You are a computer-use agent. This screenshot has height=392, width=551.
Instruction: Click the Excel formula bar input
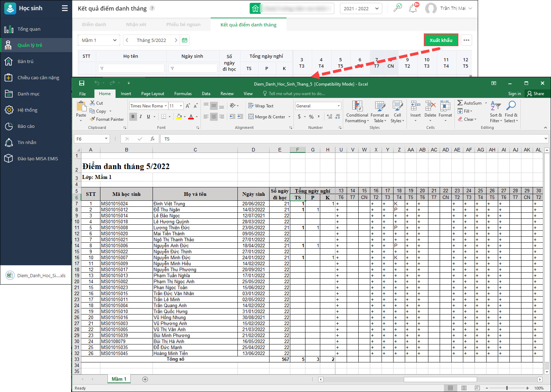pyautogui.click(x=352, y=139)
